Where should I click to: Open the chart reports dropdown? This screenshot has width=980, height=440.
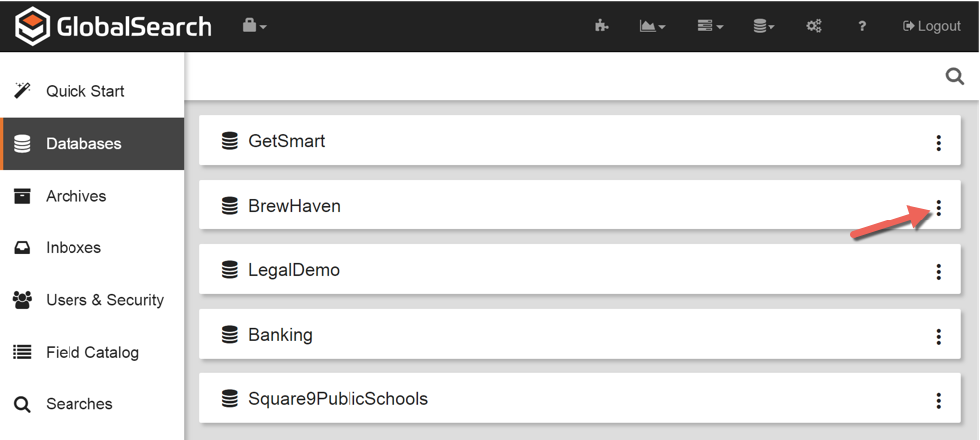pos(652,26)
